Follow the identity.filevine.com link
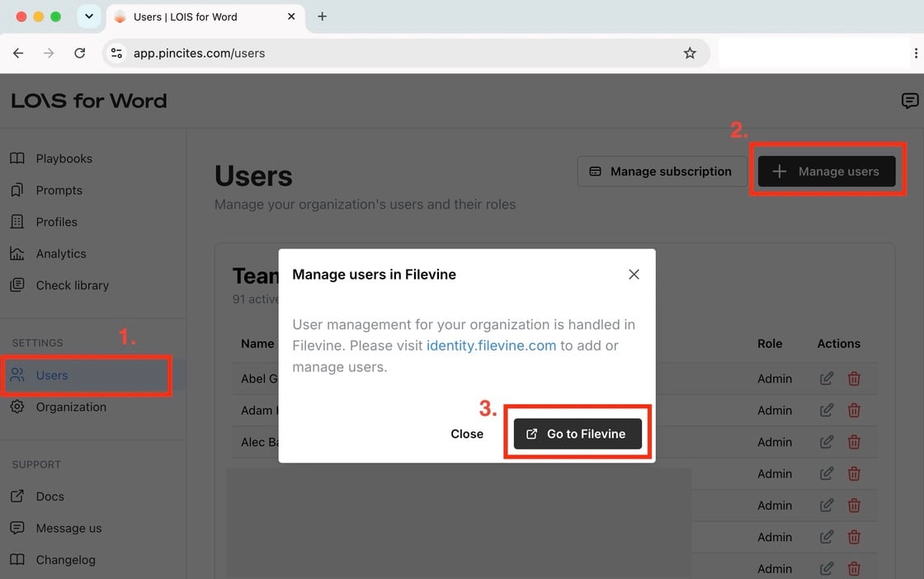The width and height of the screenshot is (924, 579). click(x=492, y=346)
